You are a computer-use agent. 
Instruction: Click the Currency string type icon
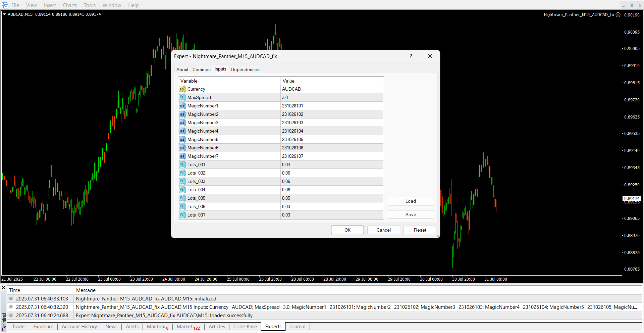(x=182, y=89)
